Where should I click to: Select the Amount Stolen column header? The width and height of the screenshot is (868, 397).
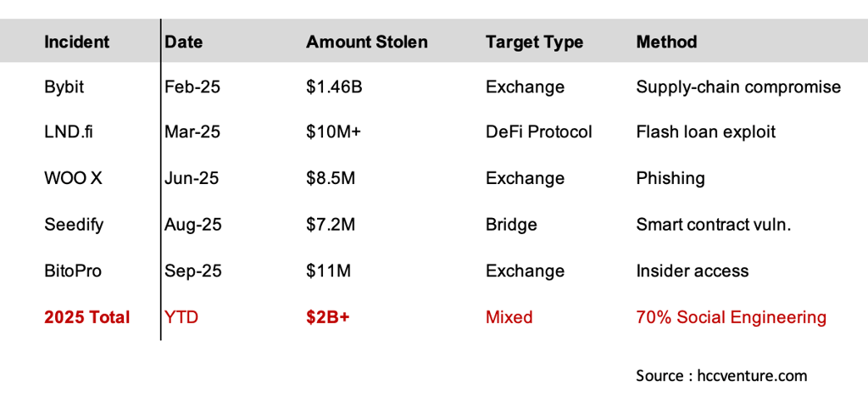click(367, 42)
